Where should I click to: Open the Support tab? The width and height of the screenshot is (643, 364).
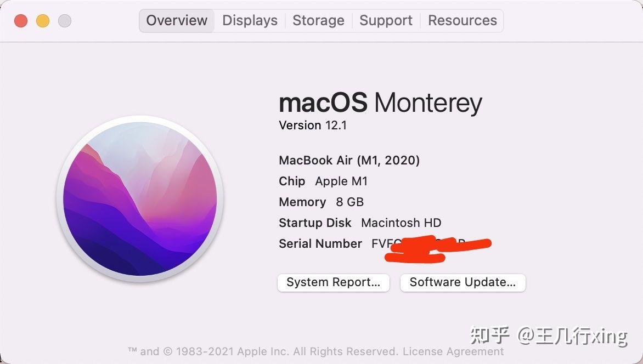[x=386, y=20]
